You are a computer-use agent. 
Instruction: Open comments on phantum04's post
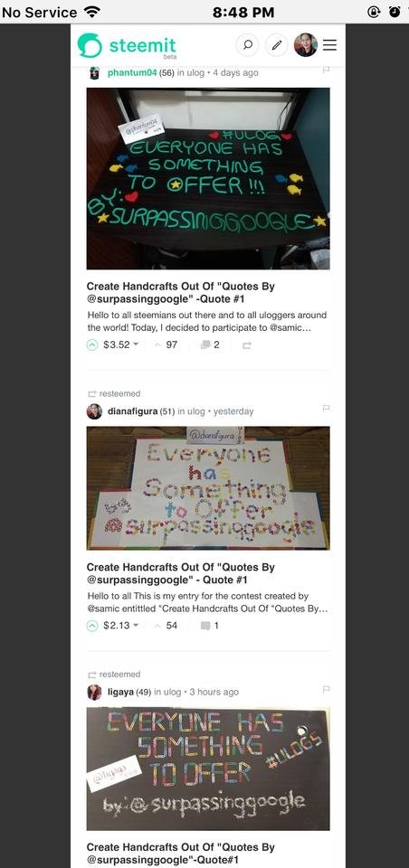coord(210,344)
